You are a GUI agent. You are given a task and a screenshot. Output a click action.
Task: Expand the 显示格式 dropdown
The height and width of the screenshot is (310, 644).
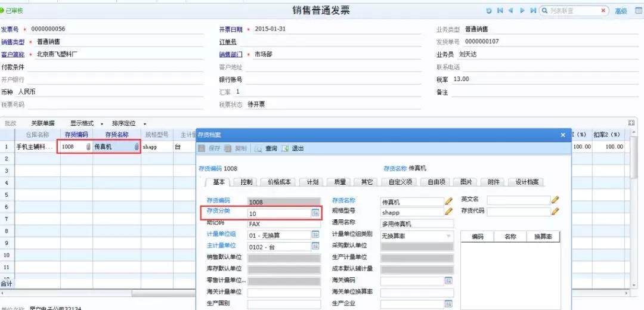click(x=87, y=123)
